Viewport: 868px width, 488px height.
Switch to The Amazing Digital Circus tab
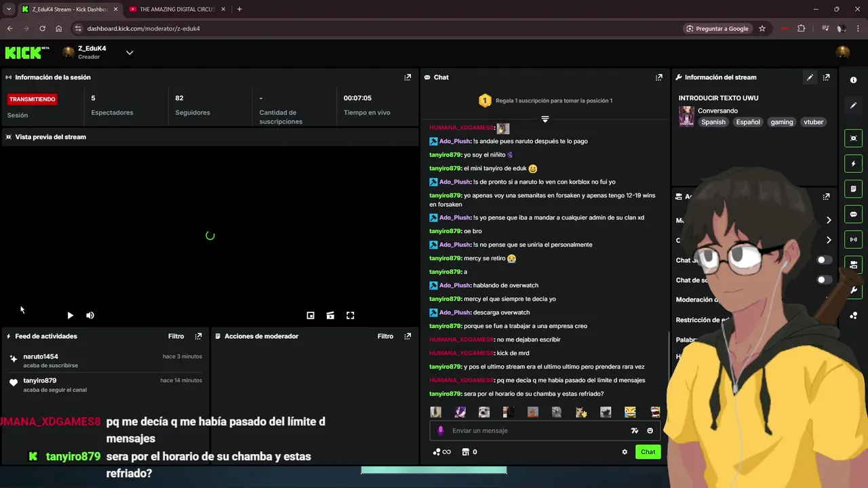pos(176,9)
